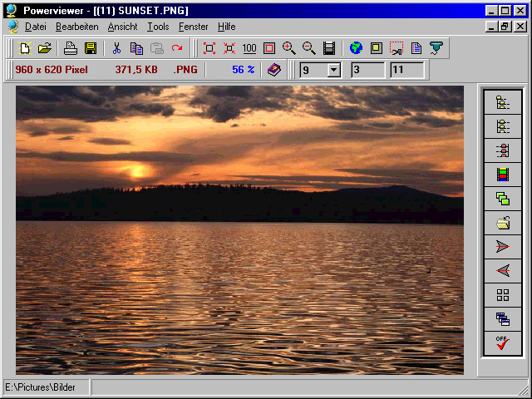Screen dimensions: 532x399
Task: Save using the floppy disk icon
Action: pos(91,48)
